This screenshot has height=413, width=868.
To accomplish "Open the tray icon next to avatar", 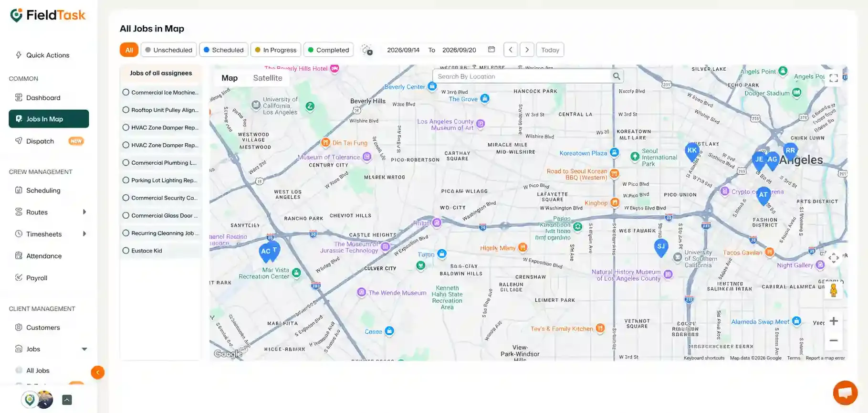I will click(67, 400).
